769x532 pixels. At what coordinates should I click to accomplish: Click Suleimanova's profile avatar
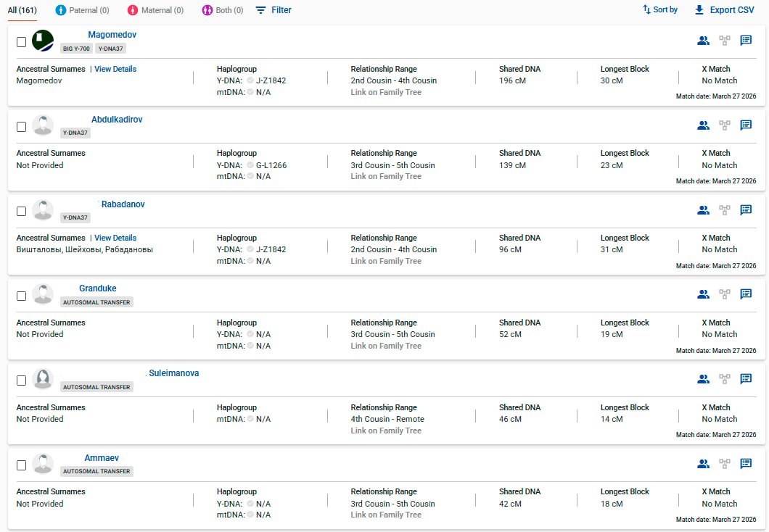pos(43,379)
